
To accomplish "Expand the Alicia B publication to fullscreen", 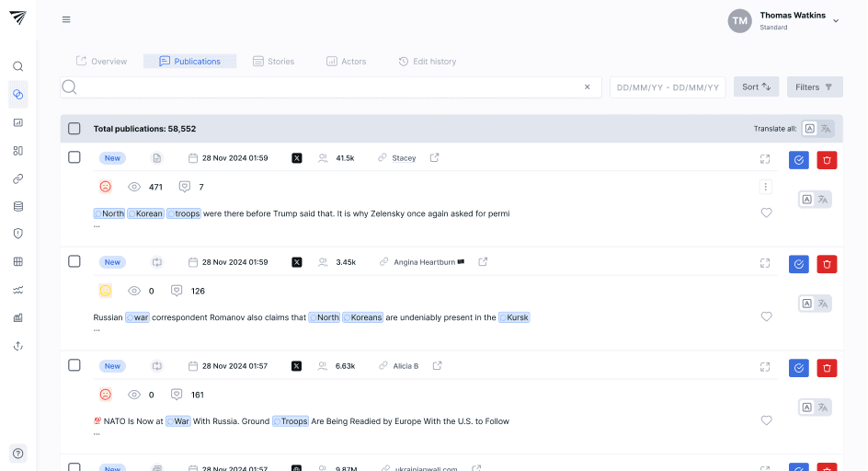I will [765, 366].
